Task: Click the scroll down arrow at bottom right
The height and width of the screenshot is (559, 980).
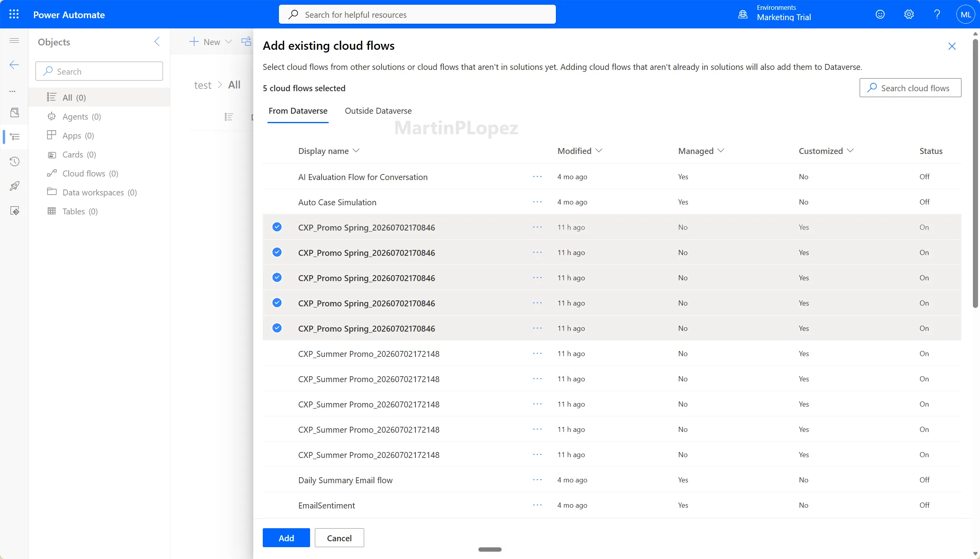Action: click(975, 554)
